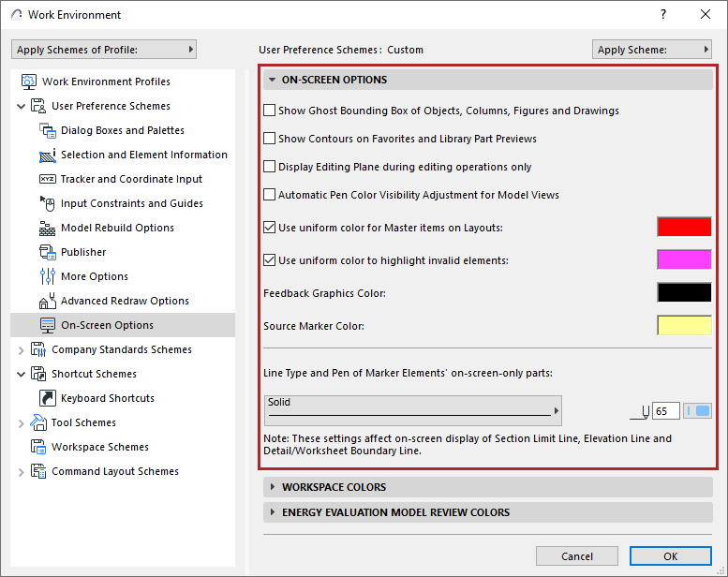Click the Workspace Schemes icon
Viewport: 728px width, 577px height.
pyautogui.click(x=38, y=447)
